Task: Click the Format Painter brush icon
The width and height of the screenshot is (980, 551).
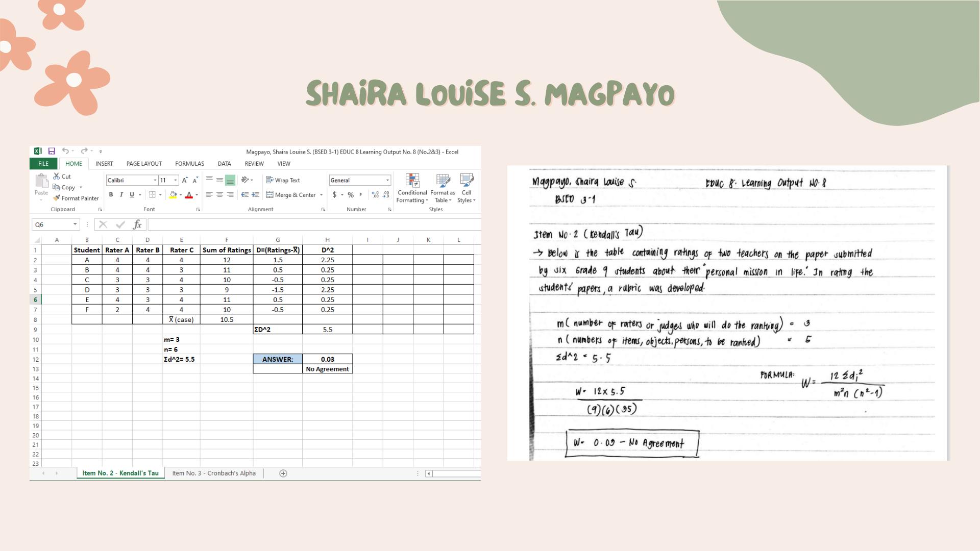Action: point(57,198)
